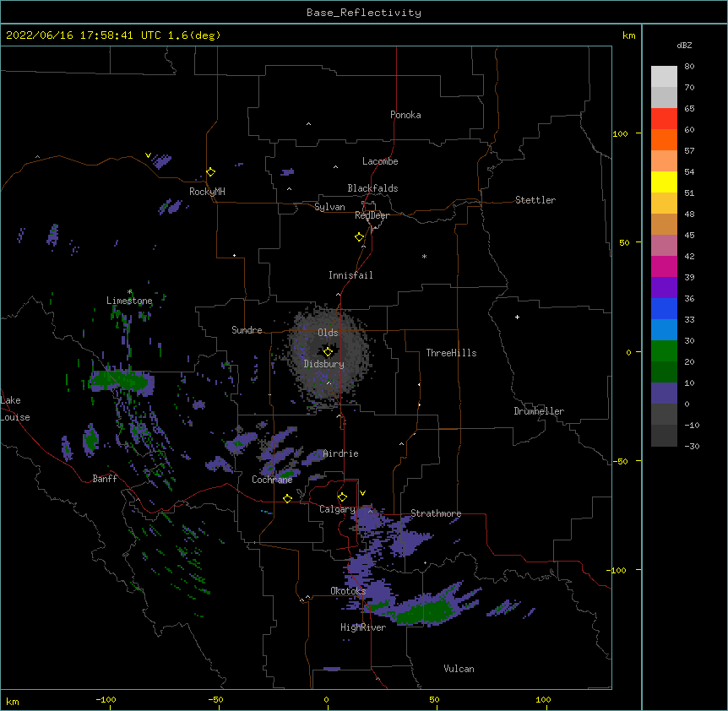Screen dimensions: 728x711
Task: Select the HighRiver label
Action: (x=363, y=627)
